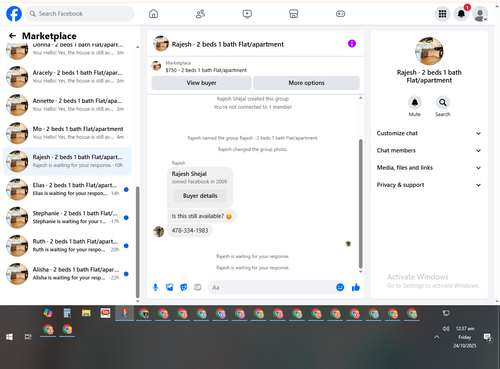Screen dimensions: 500x369
Task: Open the Watch video icon
Action: coord(247,14)
